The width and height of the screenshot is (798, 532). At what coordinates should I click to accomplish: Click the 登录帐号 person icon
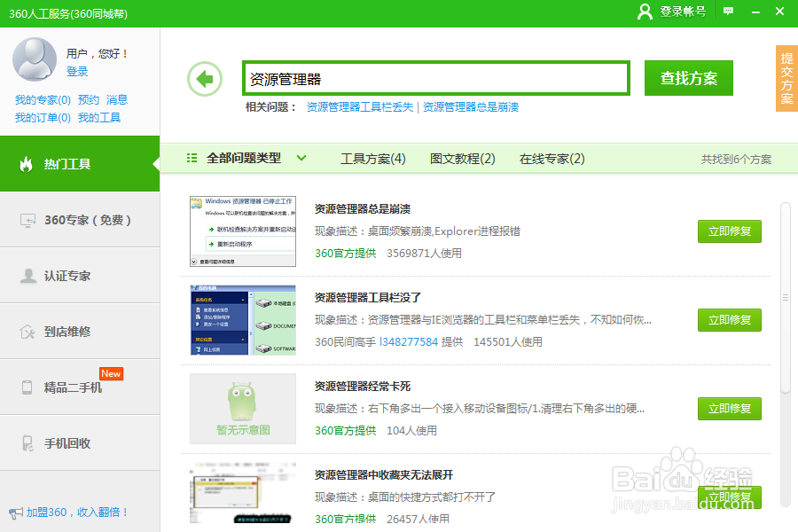click(645, 12)
